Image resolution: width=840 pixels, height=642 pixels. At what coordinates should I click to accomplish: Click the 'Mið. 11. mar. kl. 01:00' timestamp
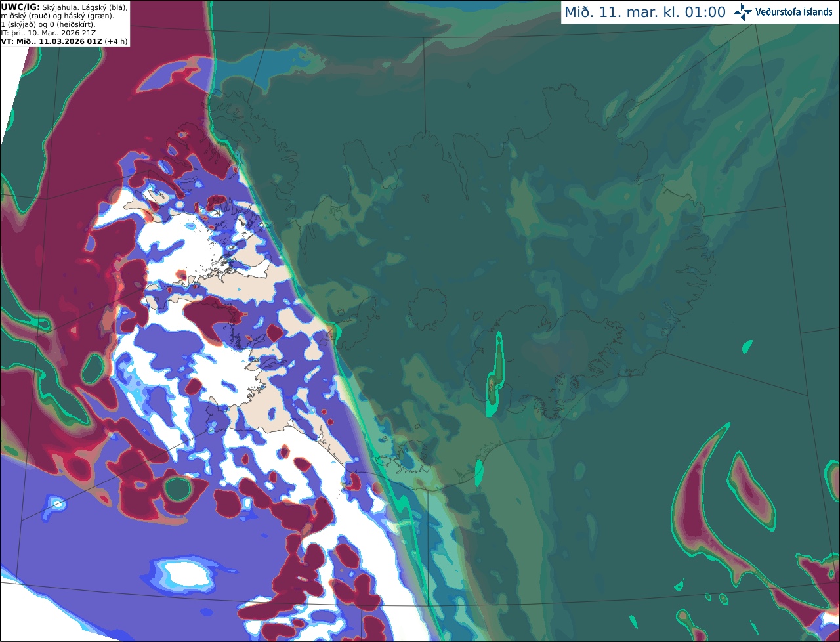coord(645,12)
